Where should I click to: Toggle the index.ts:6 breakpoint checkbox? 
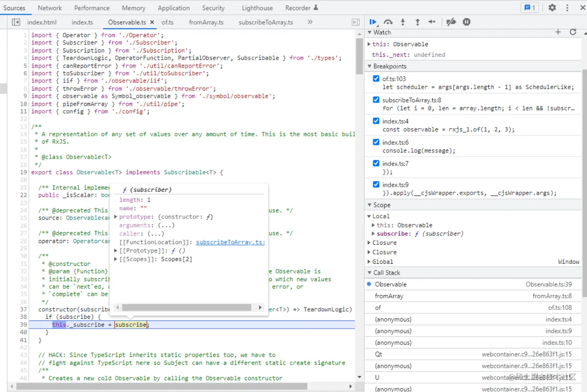[376, 142]
